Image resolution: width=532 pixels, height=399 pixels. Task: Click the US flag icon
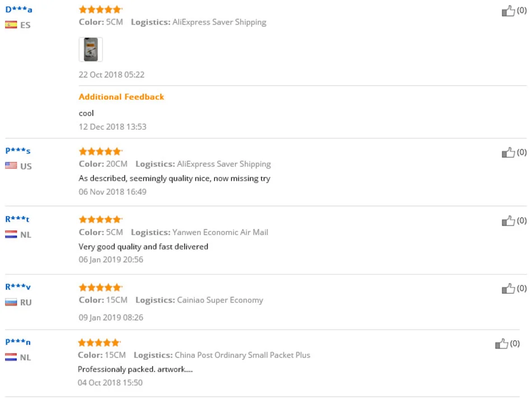pos(11,166)
